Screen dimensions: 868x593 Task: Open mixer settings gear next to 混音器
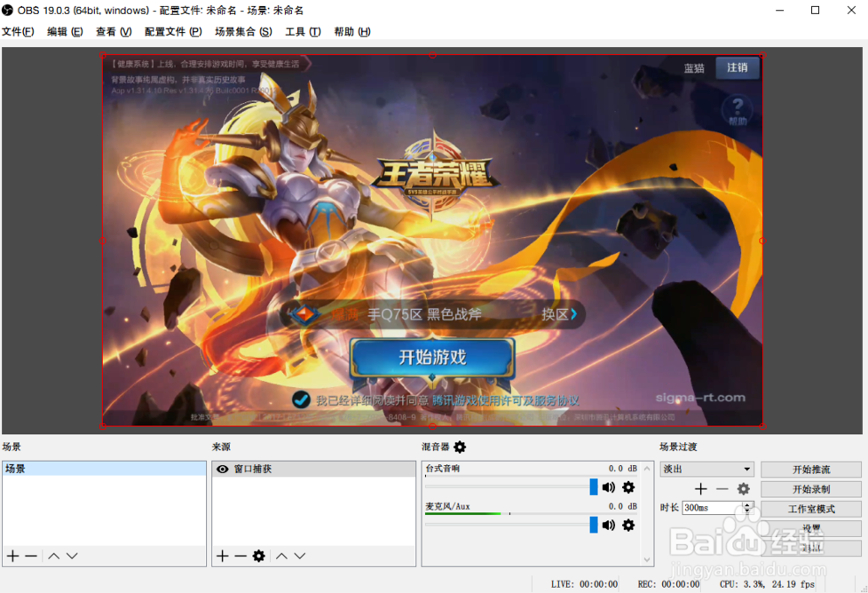(x=460, y=447)
